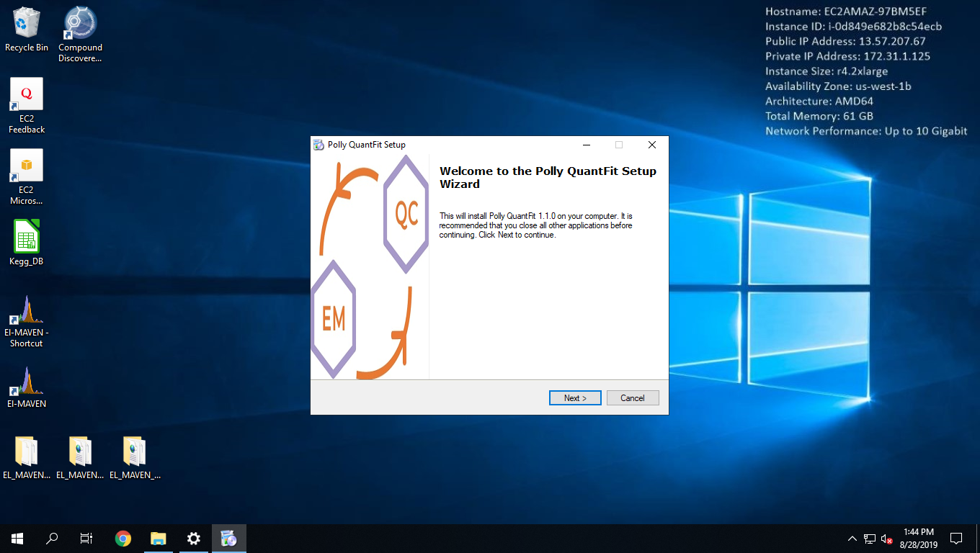The height and width of the screenshot is (553, 980).
Task: Click the 'Instance Size: r4.2xlarge' text
Action: coord(827,71)
